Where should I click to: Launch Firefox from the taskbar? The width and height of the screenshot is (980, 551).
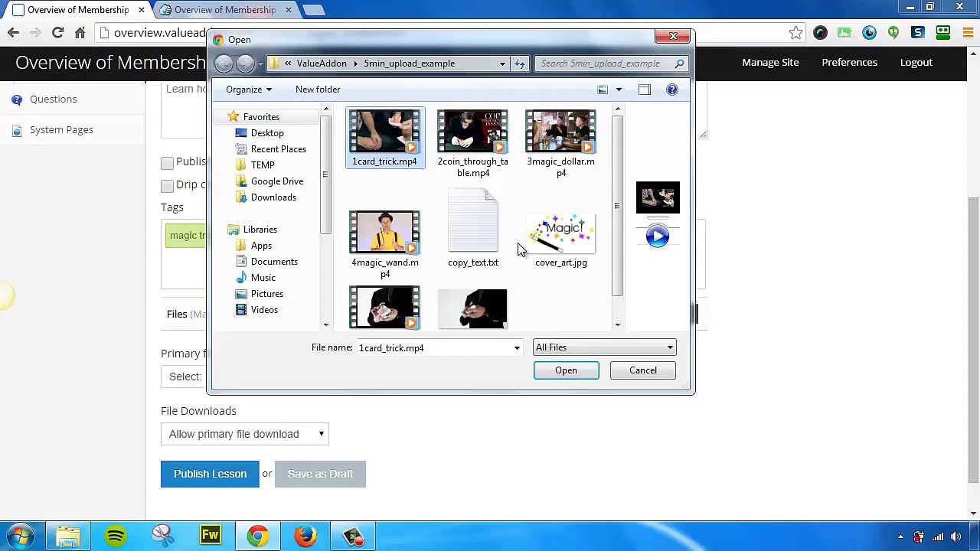(x=305, y=536)
